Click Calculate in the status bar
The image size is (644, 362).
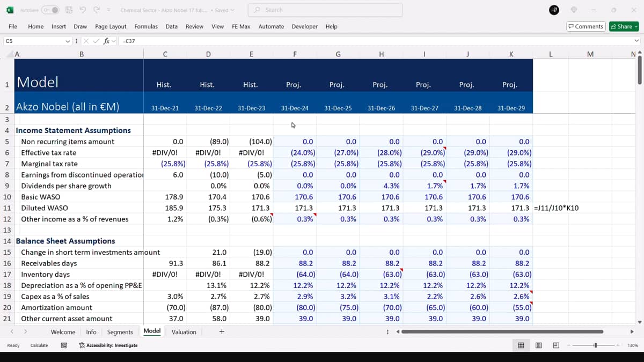(x=39, y=345)
